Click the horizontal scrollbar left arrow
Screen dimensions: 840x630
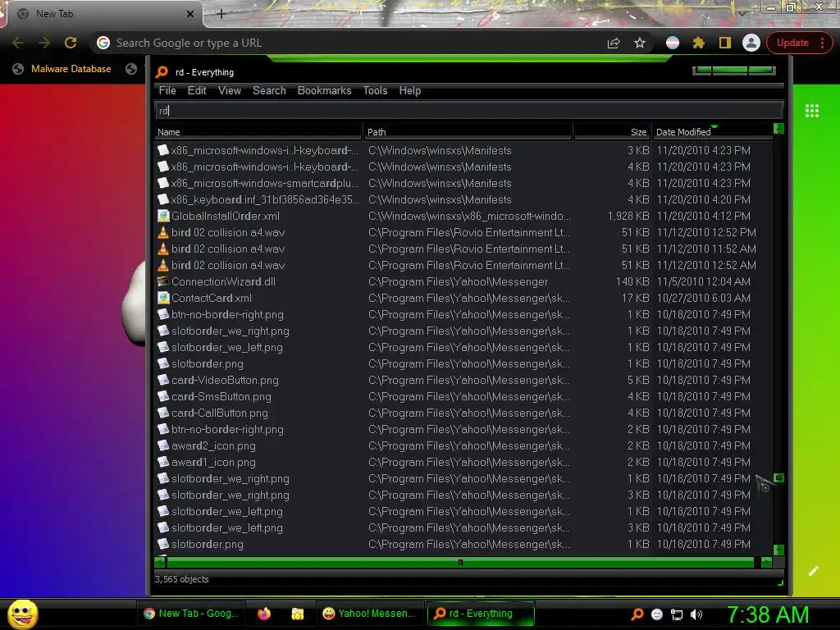(160, 562)
